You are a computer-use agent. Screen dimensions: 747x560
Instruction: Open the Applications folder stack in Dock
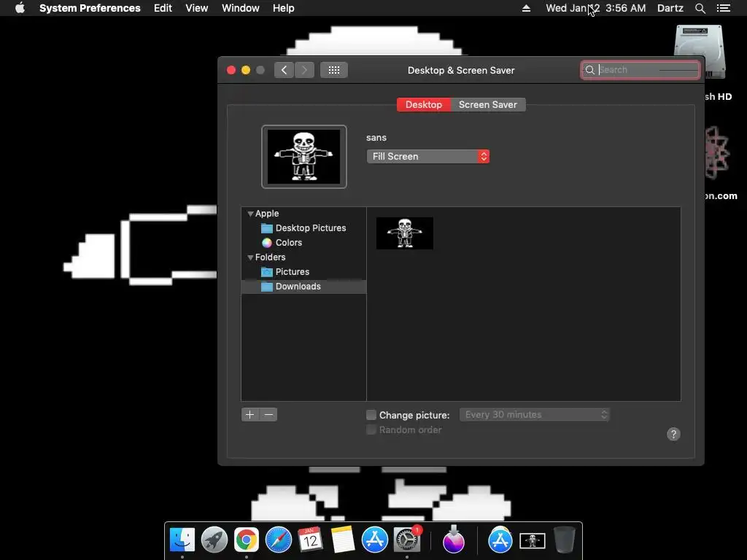(500, 540)
